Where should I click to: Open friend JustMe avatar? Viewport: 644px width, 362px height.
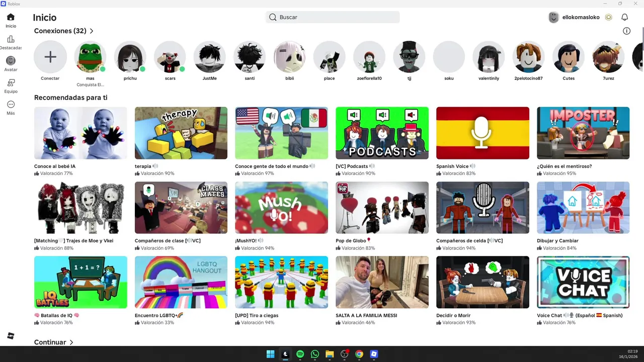pyautogui.click(x=210, y=57)
